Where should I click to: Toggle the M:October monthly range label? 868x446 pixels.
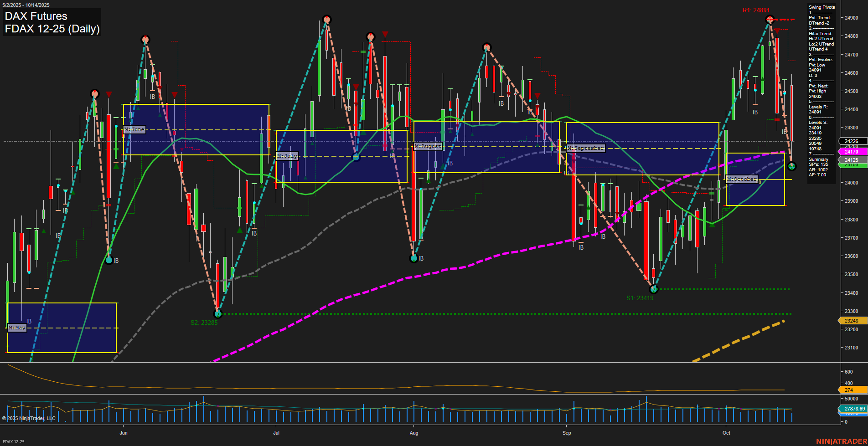742,179
